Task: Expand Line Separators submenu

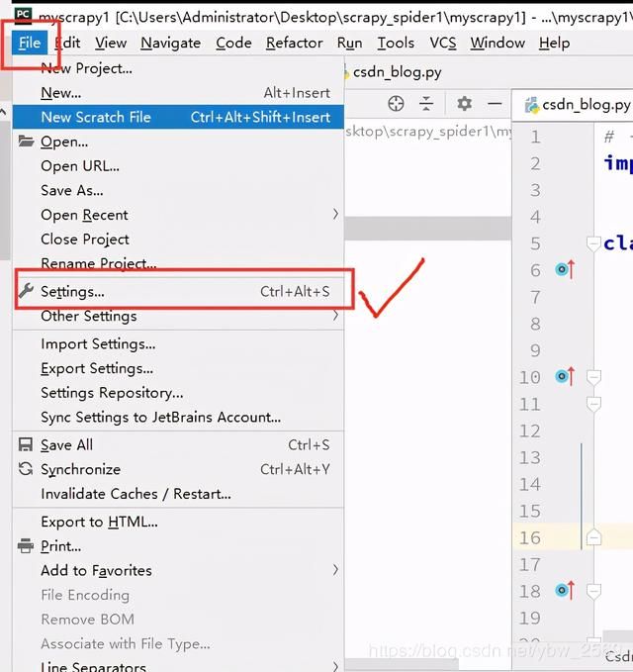Action: click(178, 666)
